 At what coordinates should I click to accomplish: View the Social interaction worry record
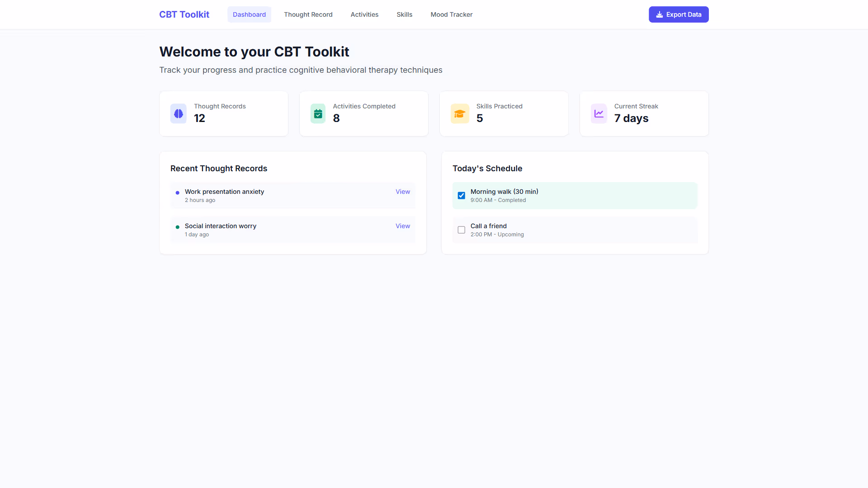[x=402, y=226]
